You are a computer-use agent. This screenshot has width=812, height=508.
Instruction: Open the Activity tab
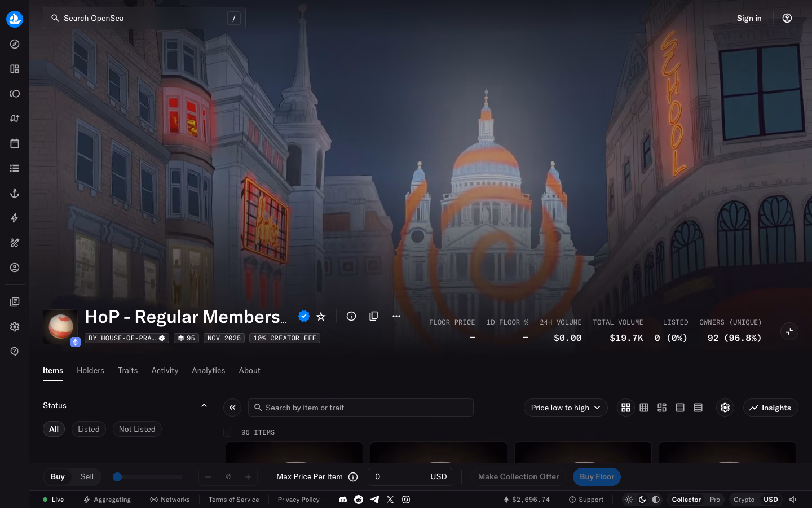165,370
